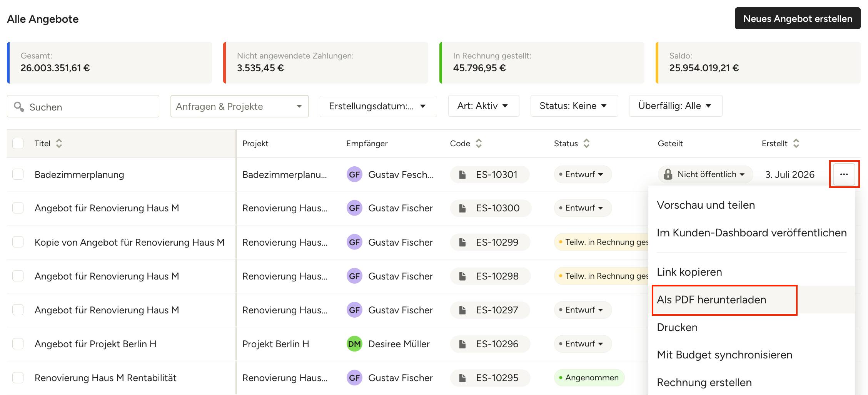This screenshot has width=868, height=395.
Task: Sort by Erstellt column arrows
Action: 796,144
